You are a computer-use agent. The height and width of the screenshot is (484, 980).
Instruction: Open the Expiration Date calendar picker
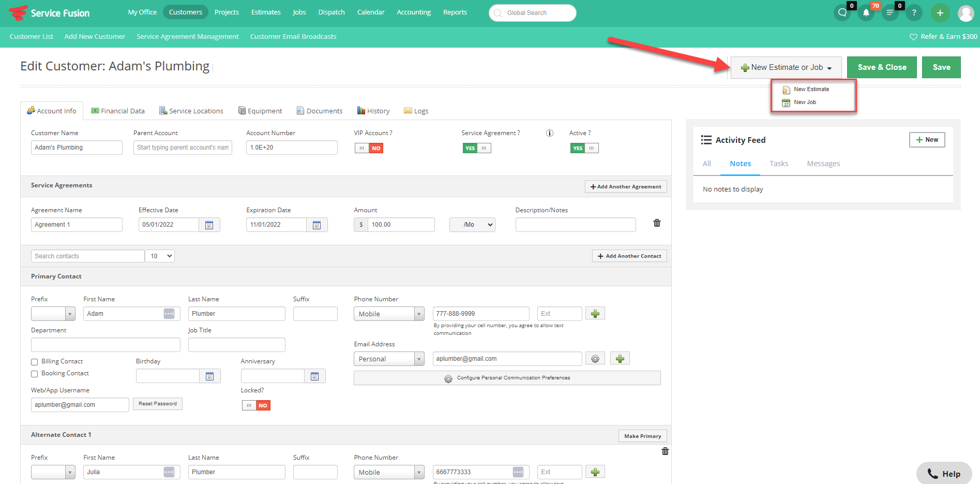pos(317,225)
